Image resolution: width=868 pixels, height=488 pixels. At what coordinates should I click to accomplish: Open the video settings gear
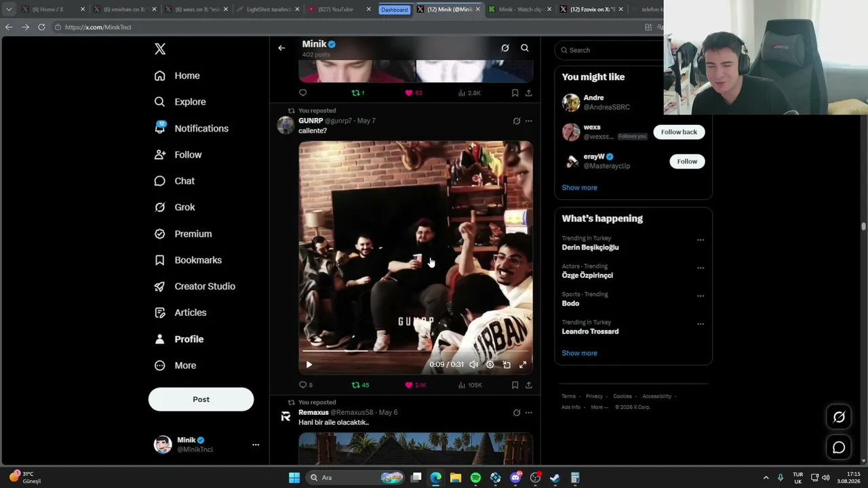[490, 365]
